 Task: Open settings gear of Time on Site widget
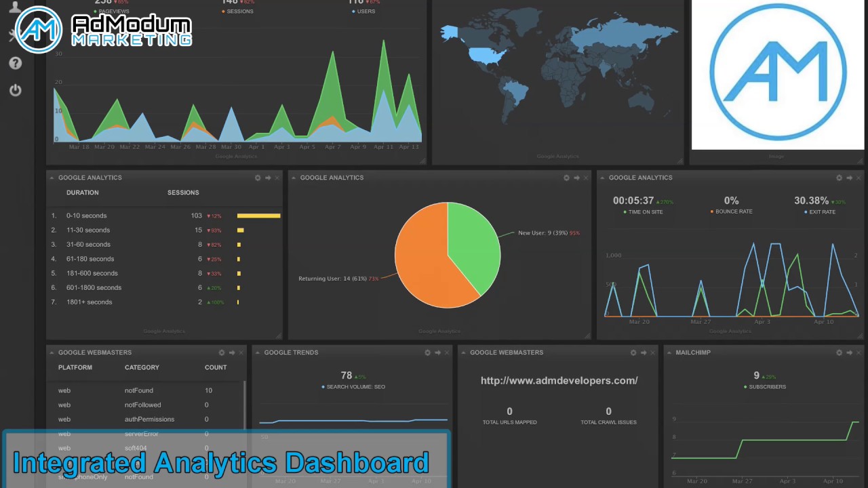click(x=839, y=178)
